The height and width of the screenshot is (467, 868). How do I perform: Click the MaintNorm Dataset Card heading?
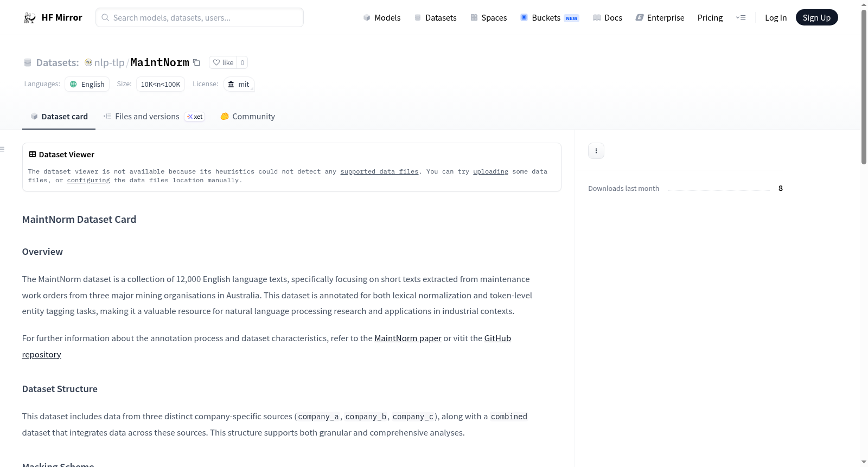pos(79,220)
